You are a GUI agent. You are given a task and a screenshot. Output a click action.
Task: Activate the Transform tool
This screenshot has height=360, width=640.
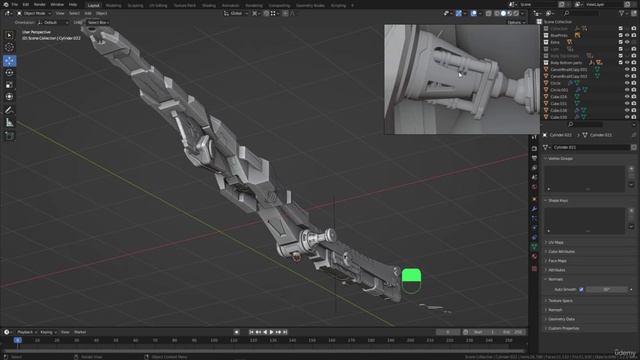pos(9,97)
